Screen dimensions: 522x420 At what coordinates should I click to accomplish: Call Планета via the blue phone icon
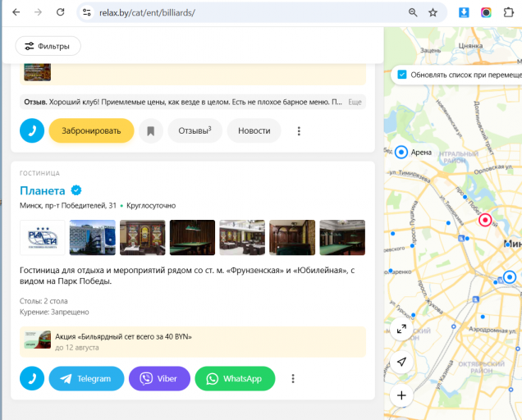point(32,378)
